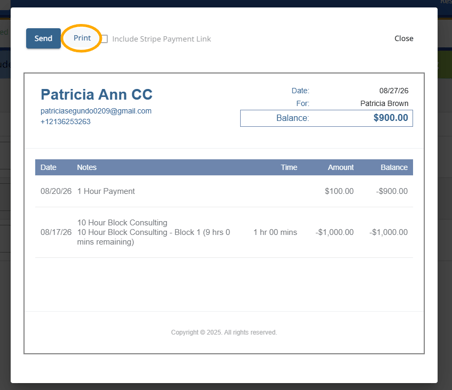Click the Send button
The image size is (452, 390).
click(43, 38)
